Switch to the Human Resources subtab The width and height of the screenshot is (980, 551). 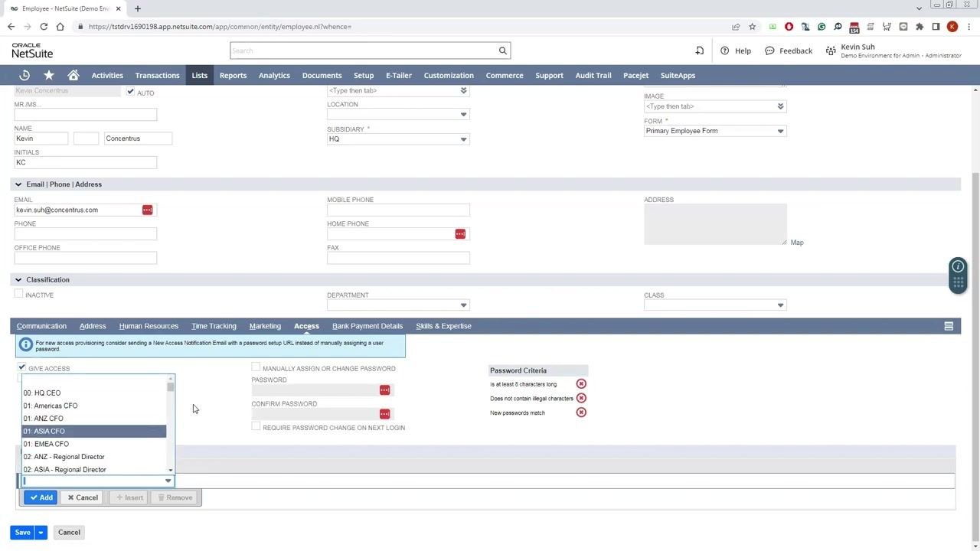[x=149, y=326]
